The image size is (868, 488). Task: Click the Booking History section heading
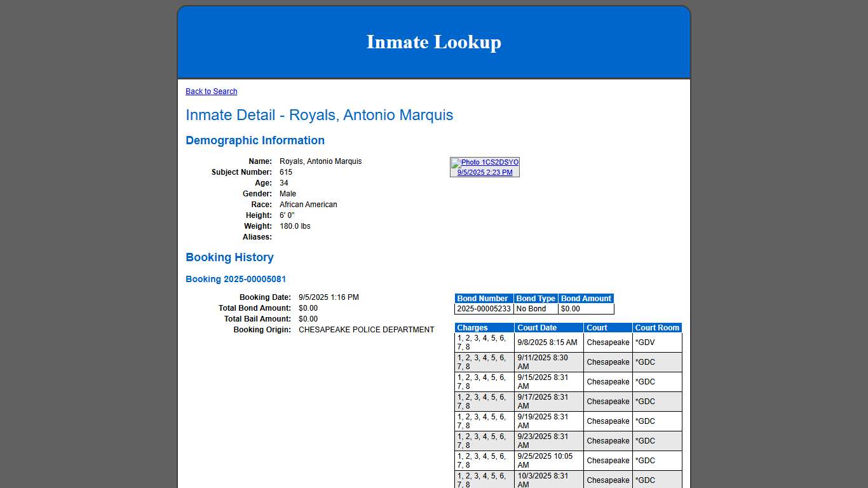[x=229, y=257]
